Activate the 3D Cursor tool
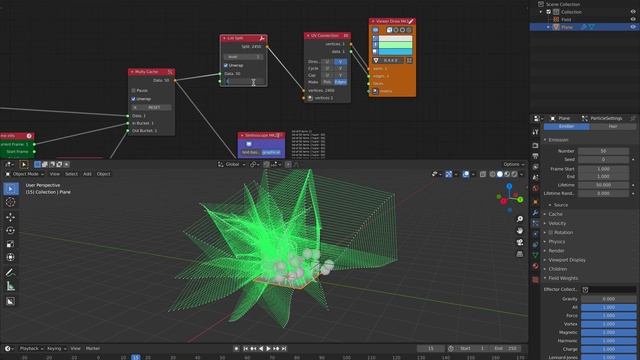Screen dimensions: 640x360 point(11,202)
